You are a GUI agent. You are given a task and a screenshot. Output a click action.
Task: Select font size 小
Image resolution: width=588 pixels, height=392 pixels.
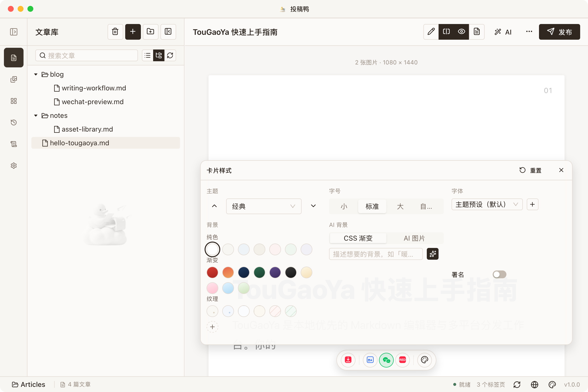click(x=344, y=206)
